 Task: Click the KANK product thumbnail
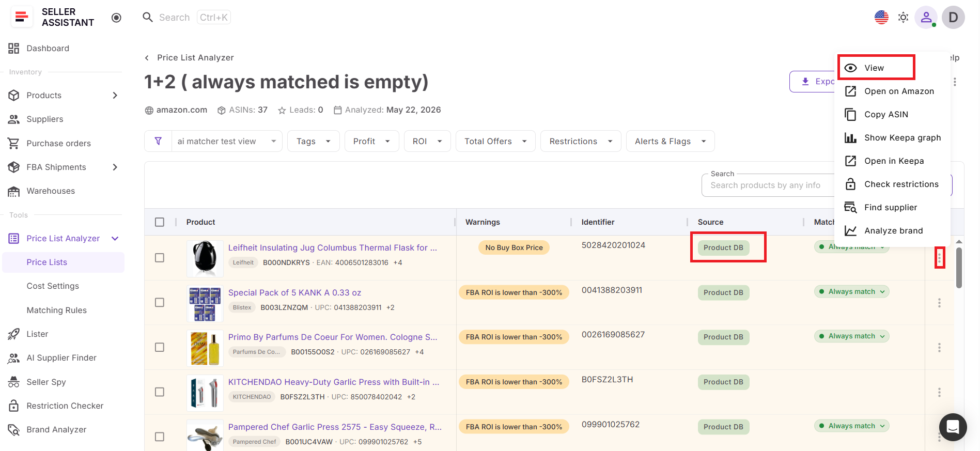tap(205, 303)
